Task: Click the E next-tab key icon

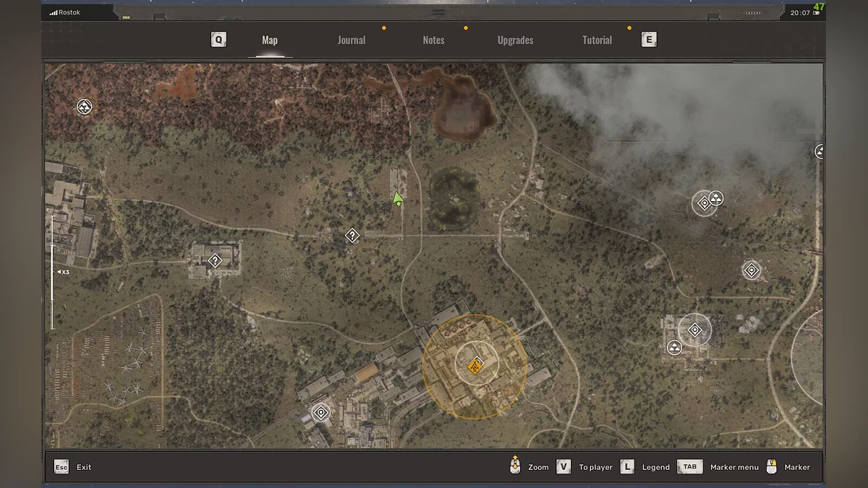Action: click(649, 40)
